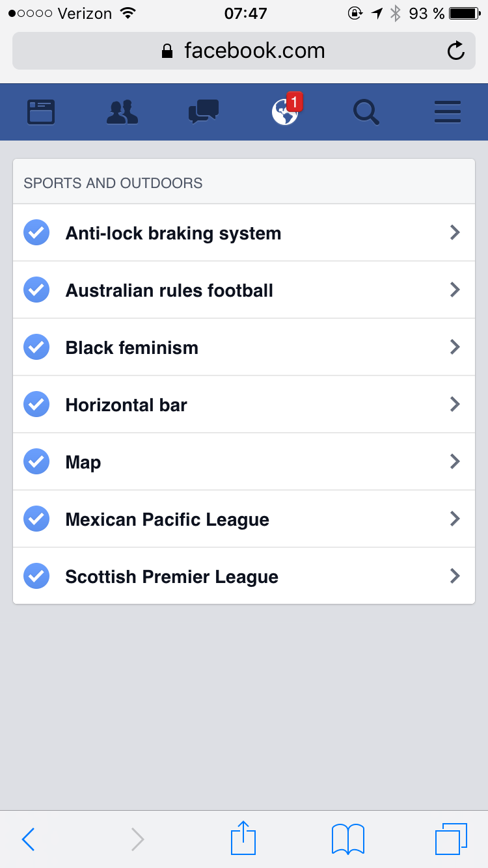The width and height of the screenshot is (488, 868).
Task: Tap the Safari back arrow
Action: [x=28, y=839]
